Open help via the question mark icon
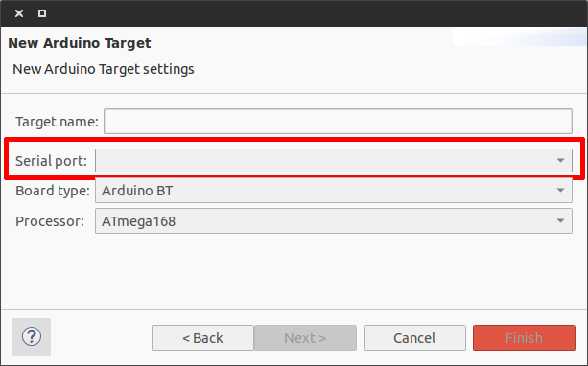This screenshot has height=366, width=588. (32, 337)
